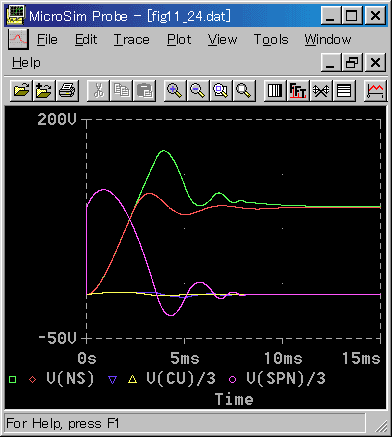Click the Zoom Out magnifier icon

click(x=198, y=90)
